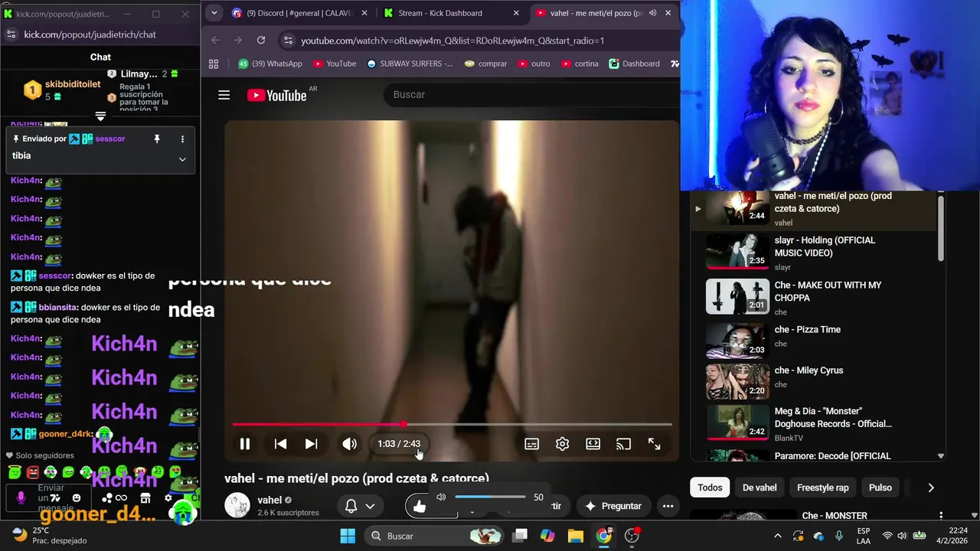The image size is (980, 551).
Task: Collapse the Kick chat leaderboard handle
Action: coord(100,116)
